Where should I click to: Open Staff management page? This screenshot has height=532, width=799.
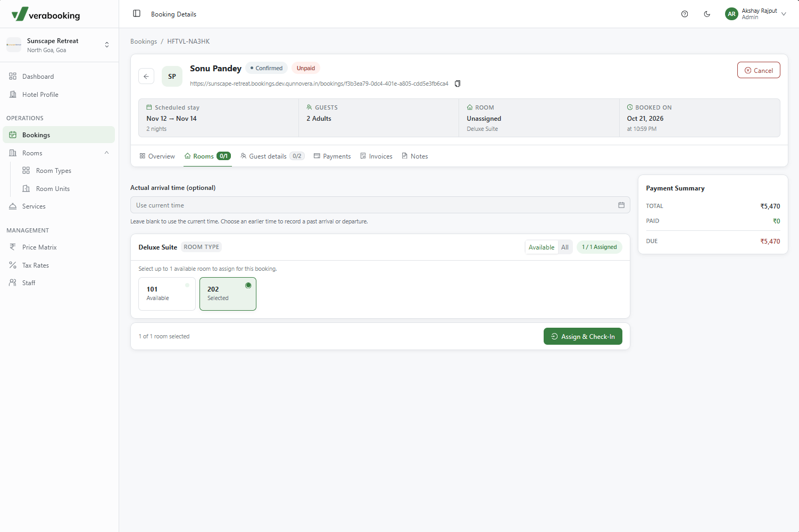(x=59, y=283)
